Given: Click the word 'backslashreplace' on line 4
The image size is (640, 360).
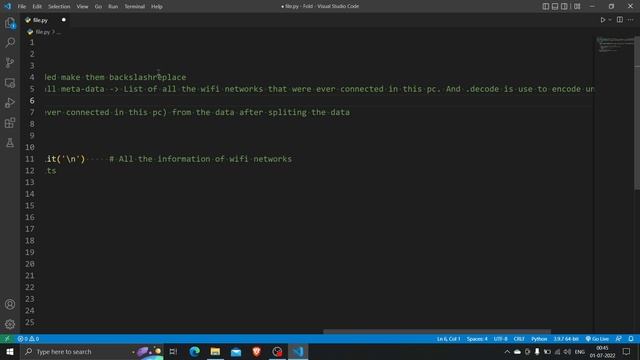Looking at the screenshot, I should [148, 77].
